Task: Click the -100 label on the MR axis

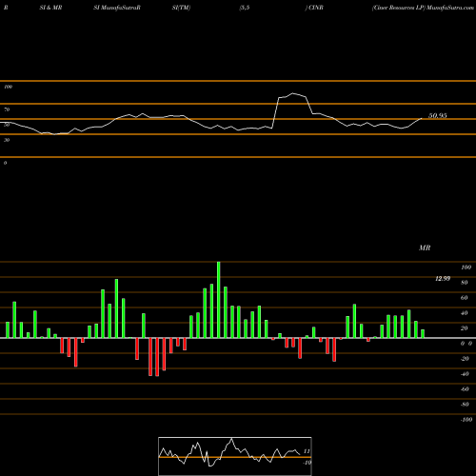Action: pos(466,420)
